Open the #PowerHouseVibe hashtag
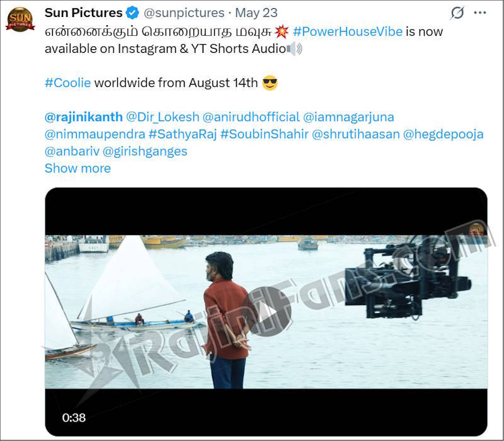504x441 pixels. click(x=348, y=31)
